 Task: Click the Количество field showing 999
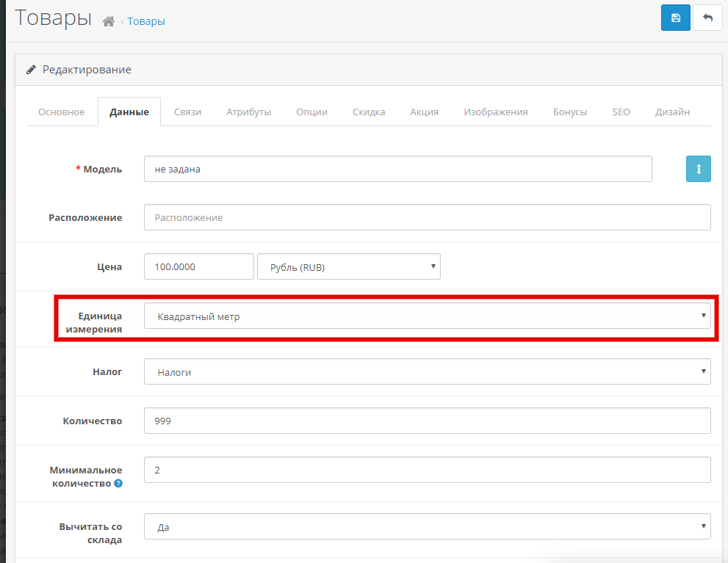coord(427,421)
